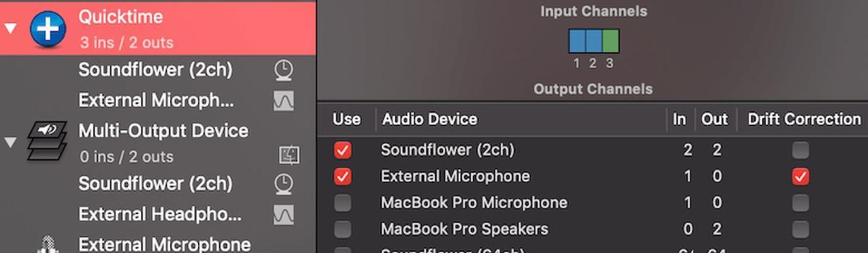Click the Quicktime aggregate device plus icon

pyautogui.click(x=48, y=29)
